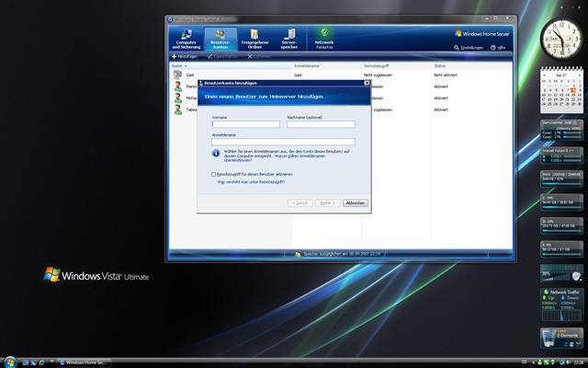Click the Abbrechen button
Viewport: 588px width, 368px height.
pos(356,202)
